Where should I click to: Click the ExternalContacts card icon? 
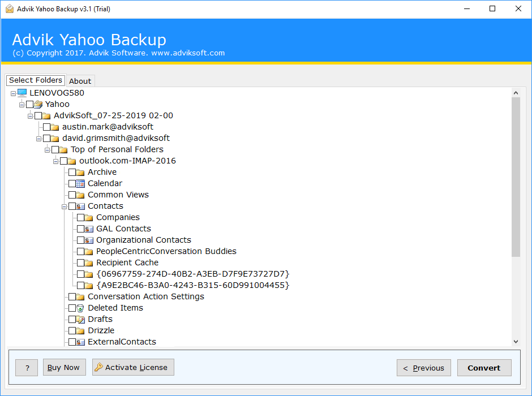click(x=80, y=342)
